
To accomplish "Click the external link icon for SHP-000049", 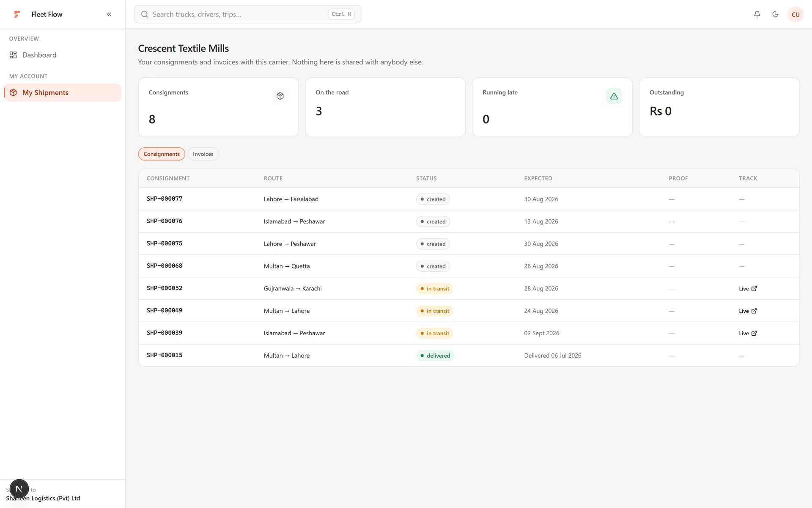I will (754, 311).
